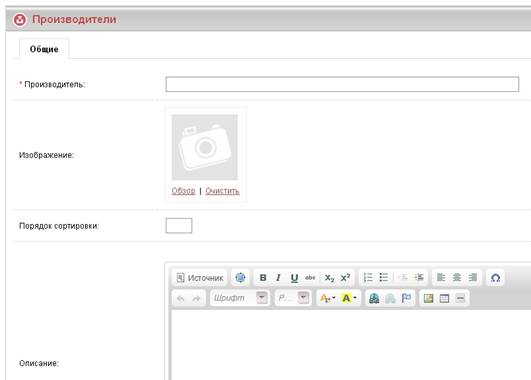Select the Общие tab
This screenshot has width=531, height=380.
[x=44, y=49]
